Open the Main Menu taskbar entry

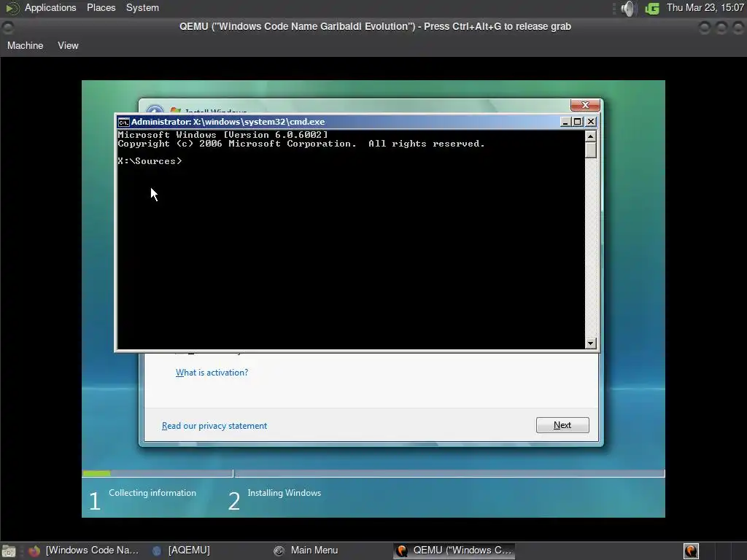pos(306,551)
